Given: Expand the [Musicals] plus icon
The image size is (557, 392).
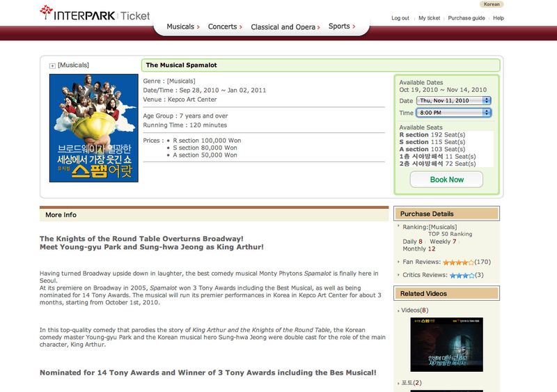Looking at the screenshot, I should tap(52, 65).
